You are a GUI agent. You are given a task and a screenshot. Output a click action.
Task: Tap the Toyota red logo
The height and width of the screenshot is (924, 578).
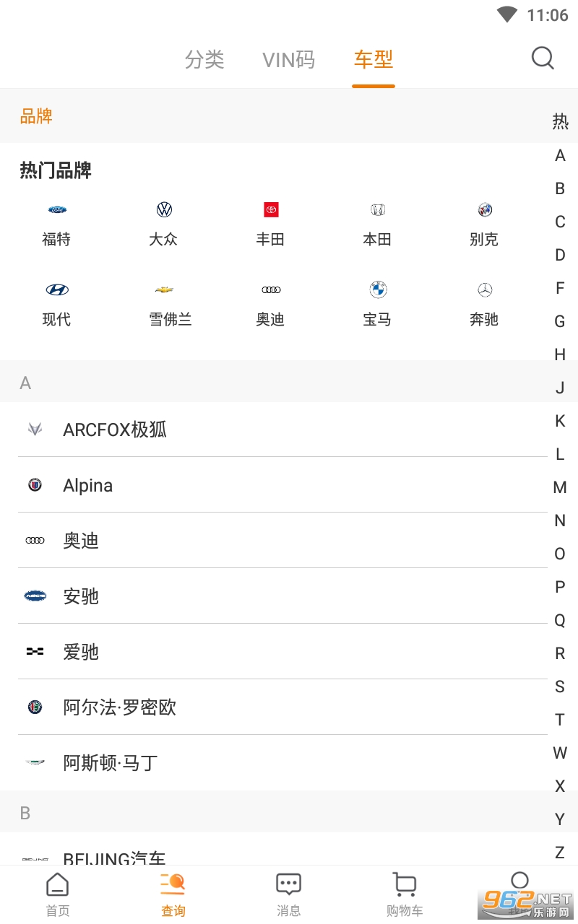271,210
